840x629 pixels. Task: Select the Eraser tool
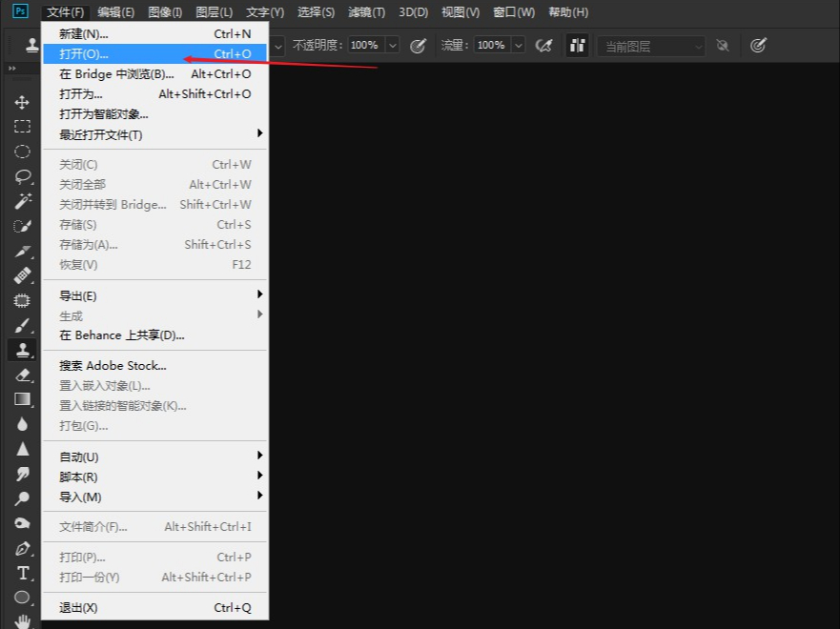point(22,375)
